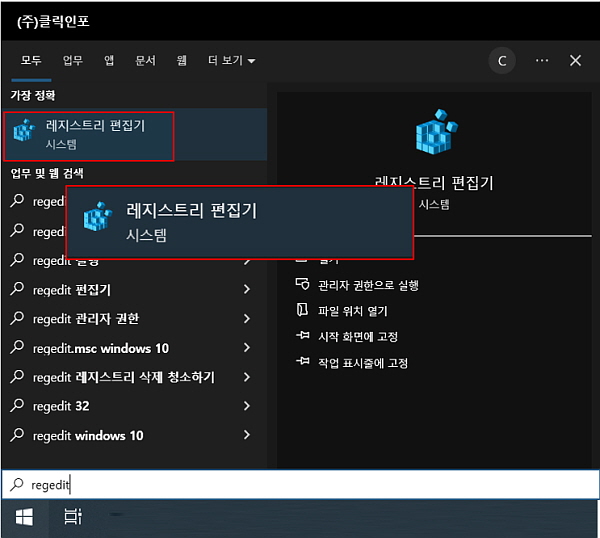The height and width of the screenshot is (538, 600).
Task: Switch to the 모두 tab
Action: (x=31, y=60)
